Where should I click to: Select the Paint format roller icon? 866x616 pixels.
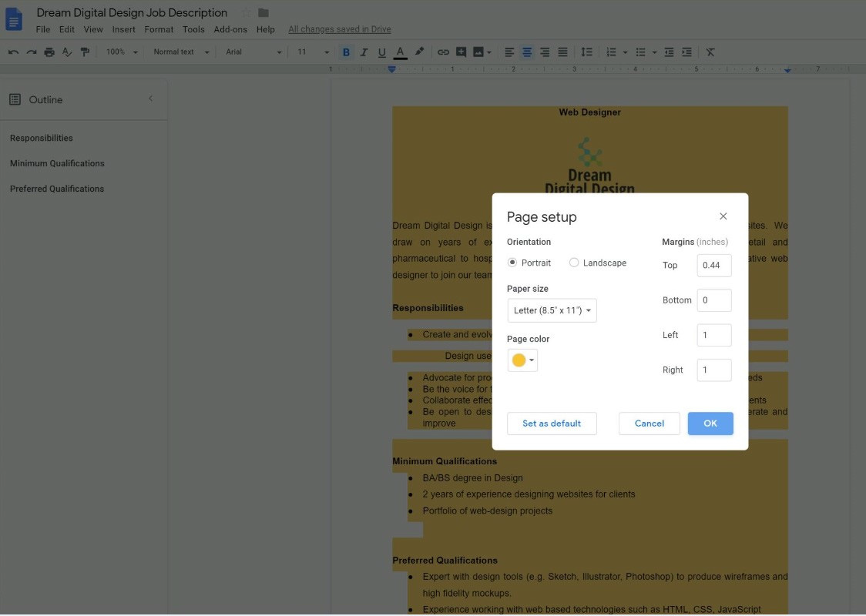click(85, 52)
